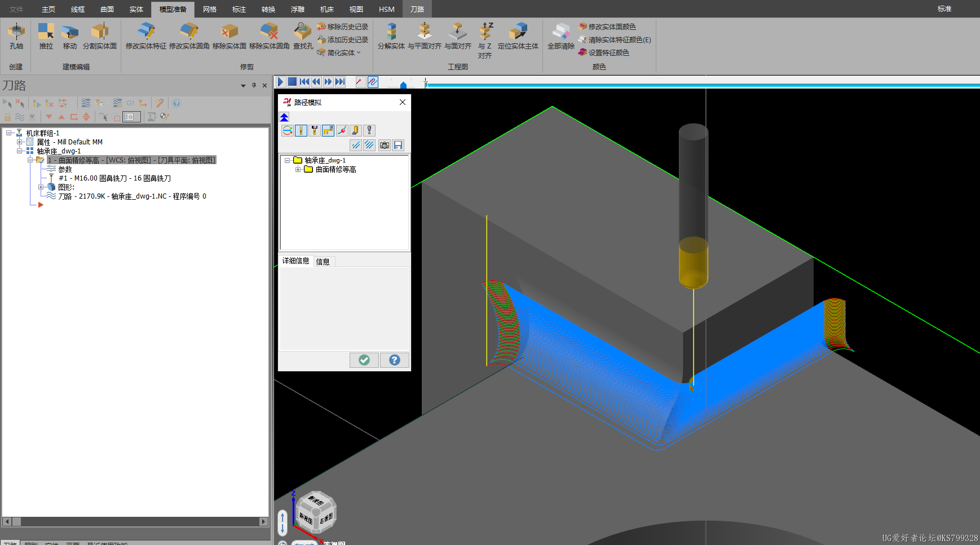Screen dimensions: 980x545
Task: Open the 刀路 ribbon tab
Action: click(417, 9)
